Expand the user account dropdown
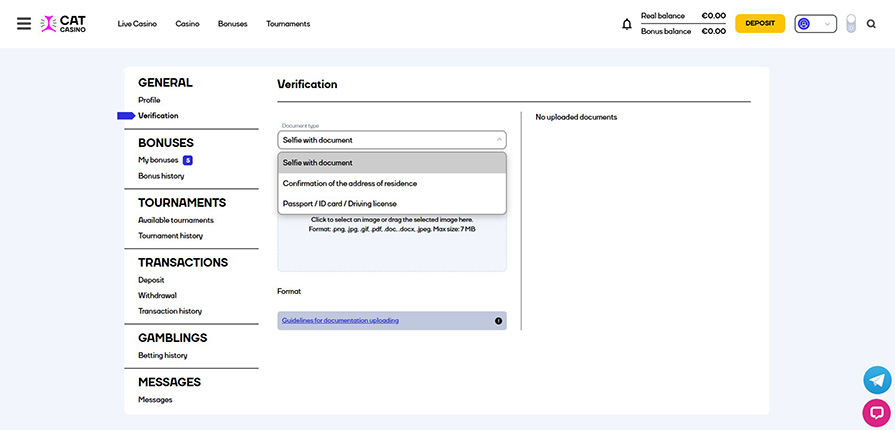Viewport: 895px width, 430px height. [815, 24]
